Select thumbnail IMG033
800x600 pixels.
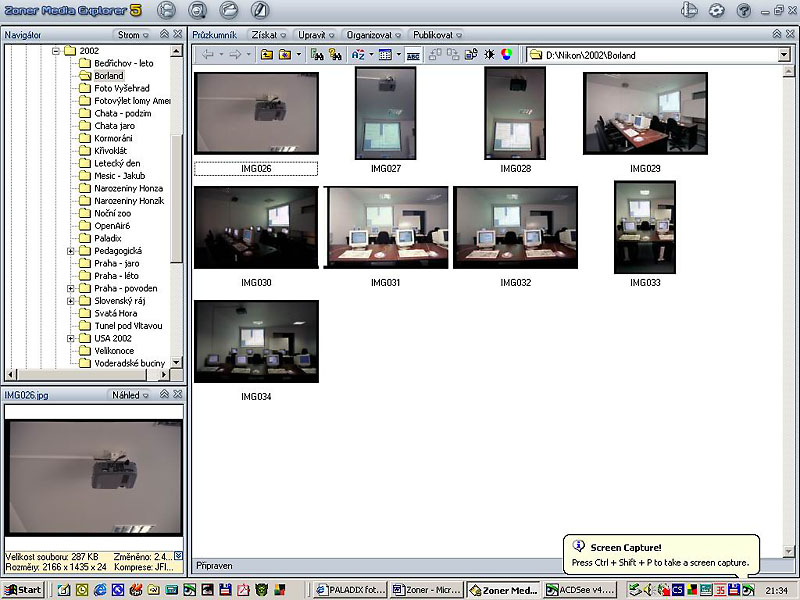tap(645, 227)
